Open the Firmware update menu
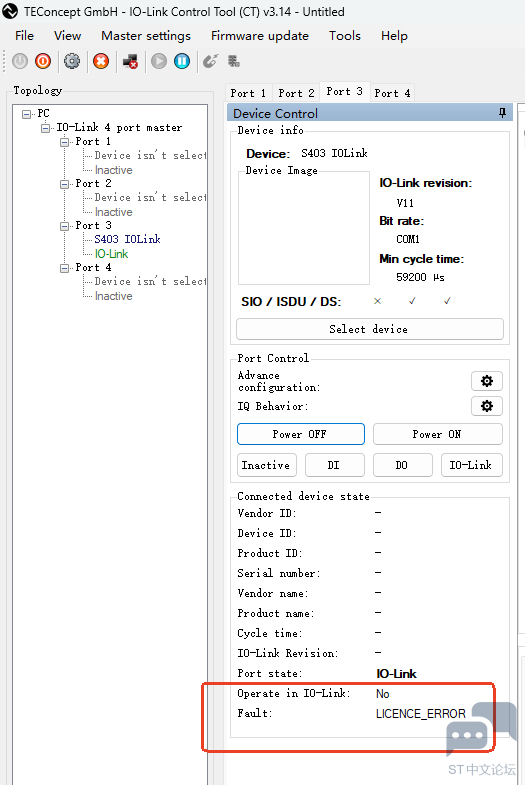The image size is (525, 785). pyautogui.click(x=260, y=36)
